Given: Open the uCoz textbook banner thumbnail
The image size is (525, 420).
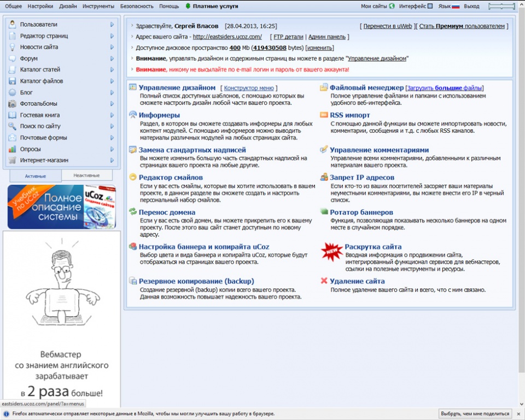Looking at the screenshot, I should coord(62,207).
